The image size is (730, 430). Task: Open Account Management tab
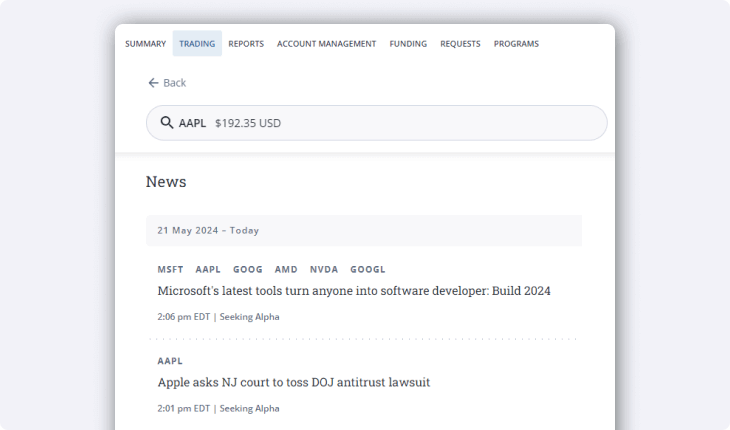click(x=326, y=44)
